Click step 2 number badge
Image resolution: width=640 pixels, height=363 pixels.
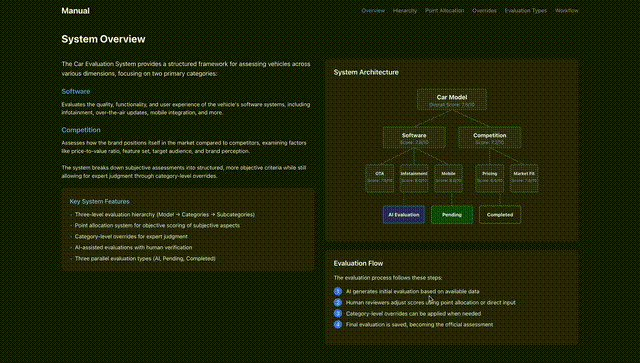(x=338, y=303)
